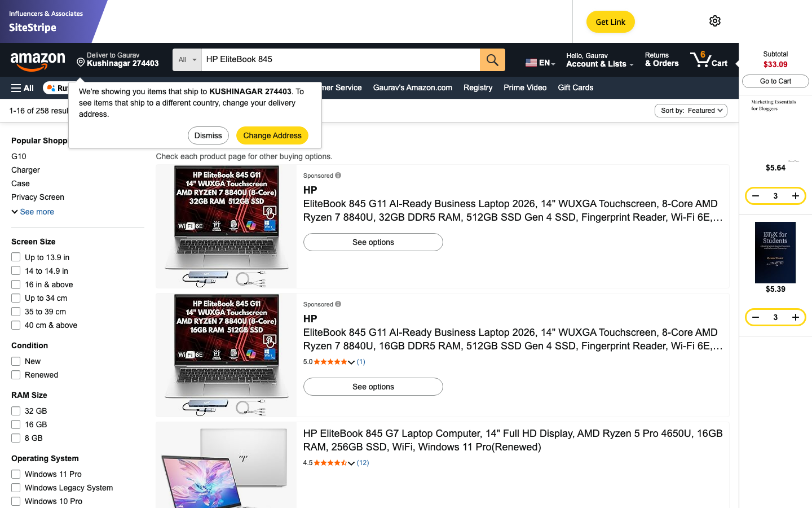Open Gaurav's Amazon.com nav link

(413, 87)
